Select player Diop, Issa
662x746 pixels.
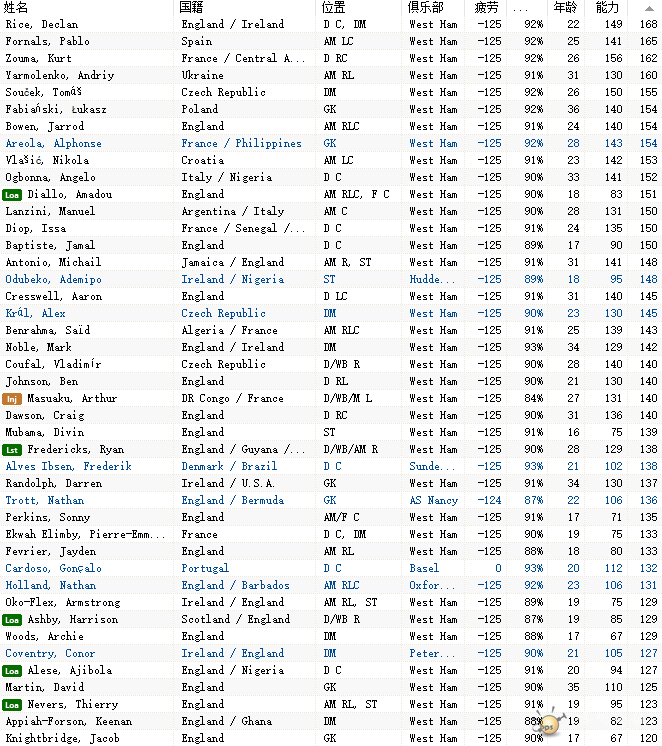pos(35,228)
